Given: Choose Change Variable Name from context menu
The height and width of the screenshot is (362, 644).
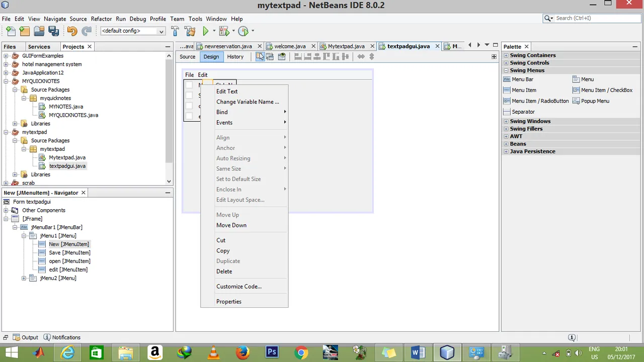Looking at the screenshot, I should pos(244,102).
